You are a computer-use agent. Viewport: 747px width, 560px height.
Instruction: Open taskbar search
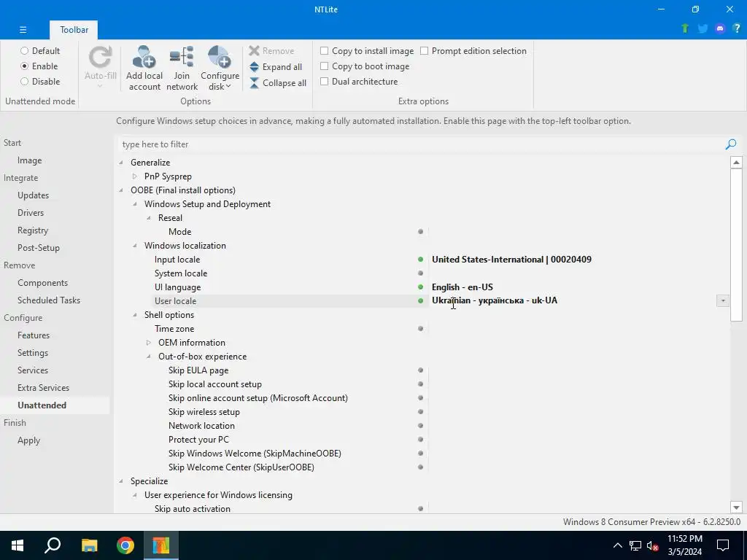pos(53,545)
